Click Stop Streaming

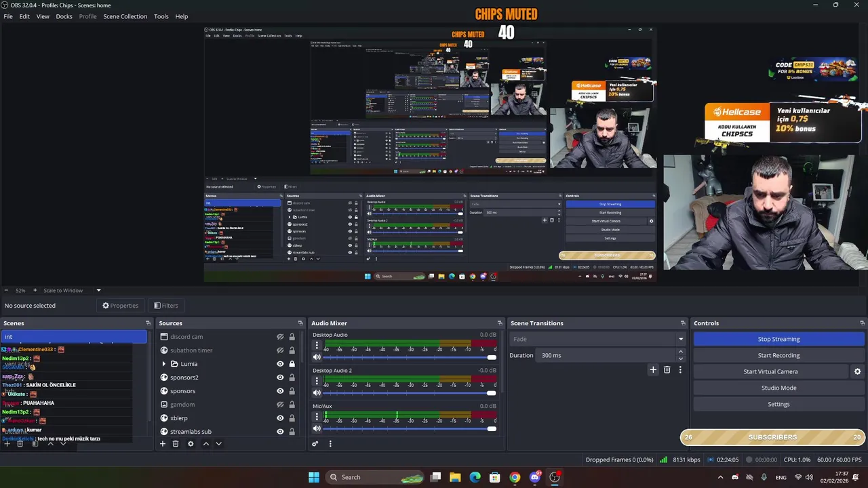point(778,339)
